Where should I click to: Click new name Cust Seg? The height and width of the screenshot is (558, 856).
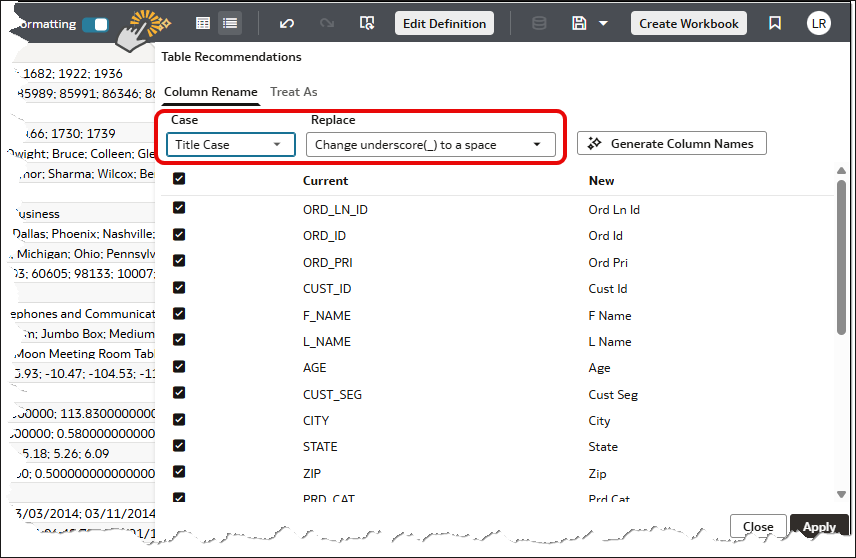pos(613,395)
